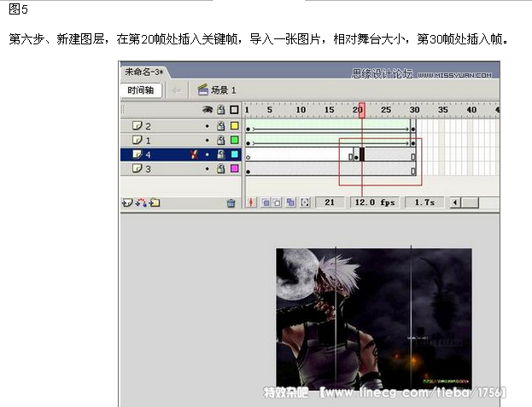This screenshot has height=407, width=532.
Task: Click frame 1 keyframe of layer 1
Action: [248, 143]
